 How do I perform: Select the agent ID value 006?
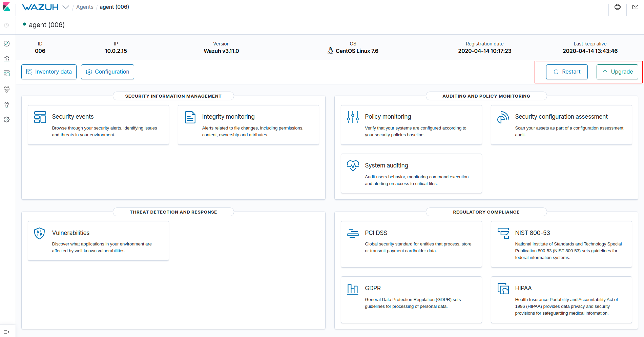point(40,51)
